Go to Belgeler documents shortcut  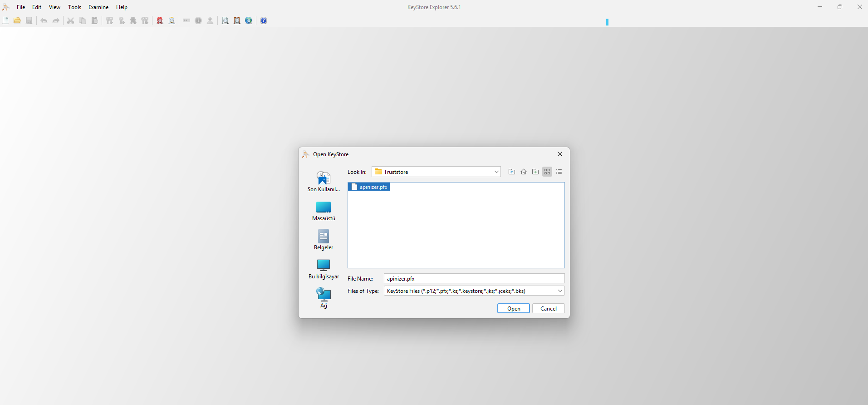[x=324, y=240]
